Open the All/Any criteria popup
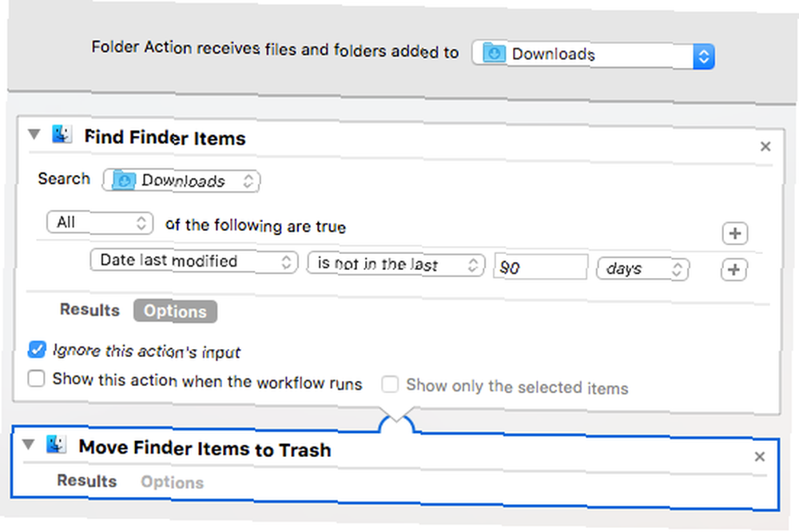Screen dimensions: 799x532 pyautogui.click(x=100, y=223)
